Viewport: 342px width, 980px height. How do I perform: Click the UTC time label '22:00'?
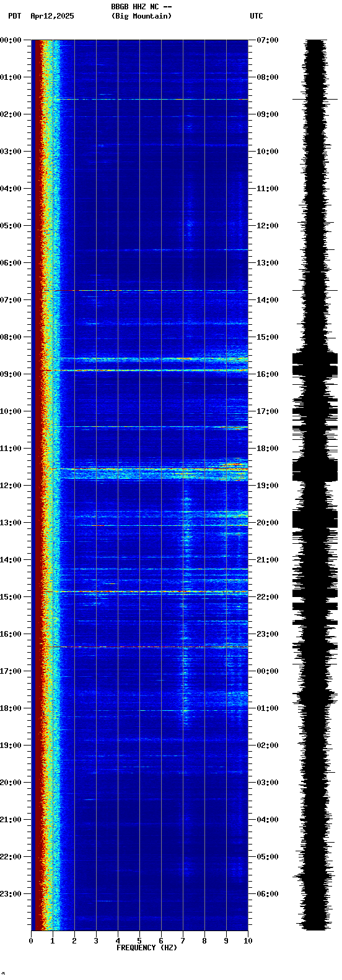point(268,597)
